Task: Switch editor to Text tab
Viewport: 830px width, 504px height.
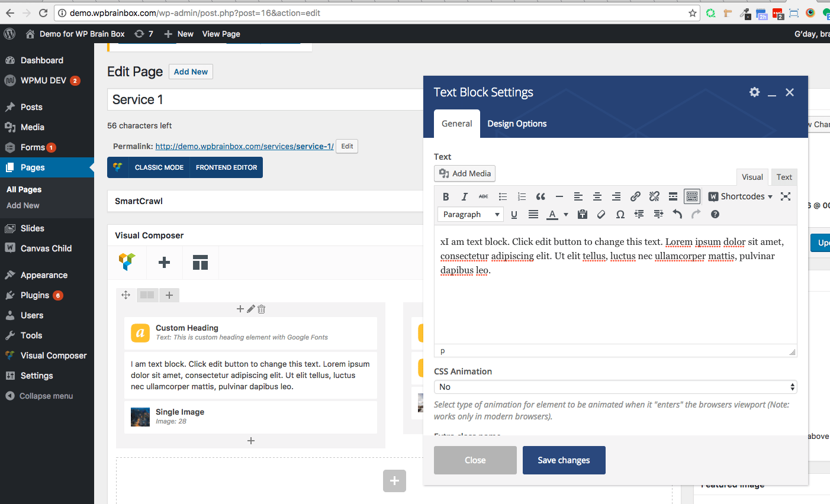Action: coord(784,177)
